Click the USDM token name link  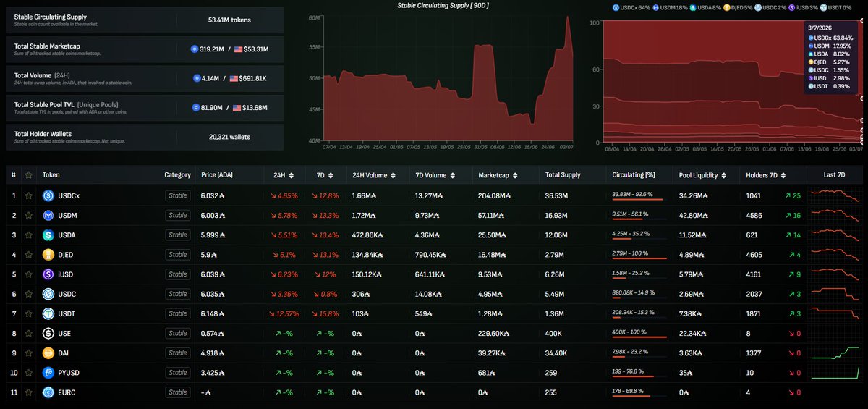click(67, 215)
